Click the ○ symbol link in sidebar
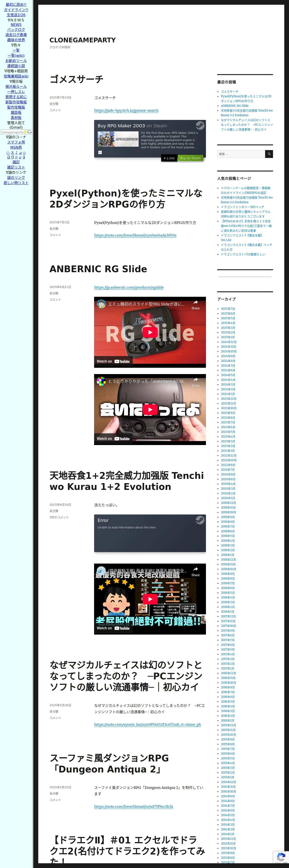This screenshot has width=289, height=868. (x=8, y=153)
